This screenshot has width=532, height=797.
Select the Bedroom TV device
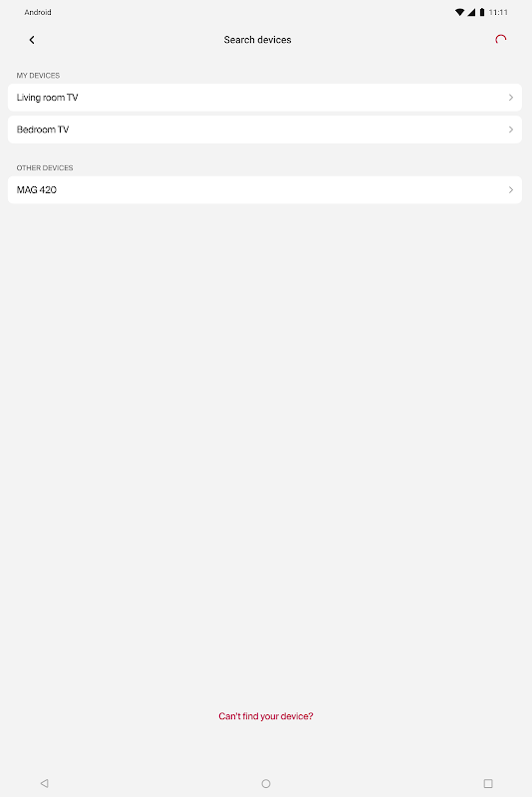(265, 130)
